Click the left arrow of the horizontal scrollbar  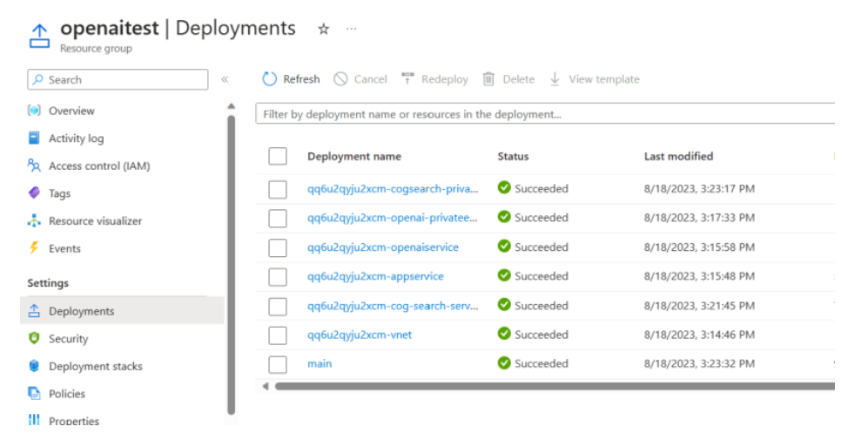tap(266, 386)
